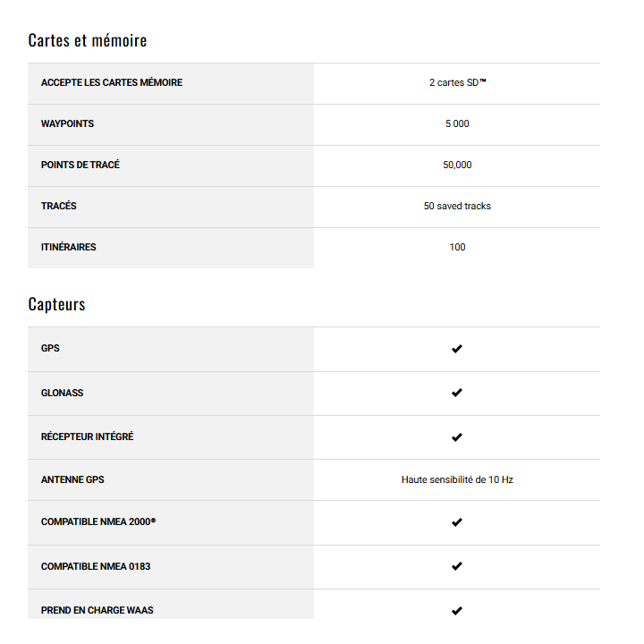Click the Waypoints row label
Screen dimensions: 644x644
tap(67, 124)
